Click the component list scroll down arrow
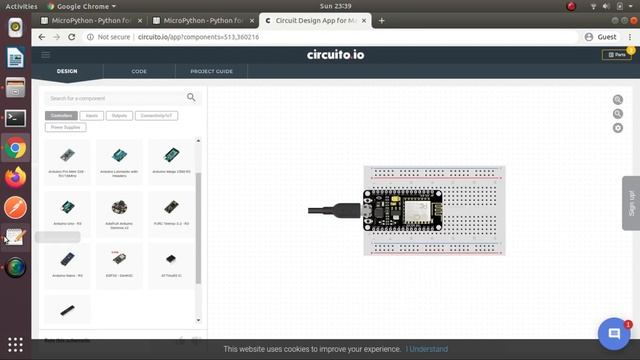The height and width of the screenshot is (360, 640). tap(198, 320)
